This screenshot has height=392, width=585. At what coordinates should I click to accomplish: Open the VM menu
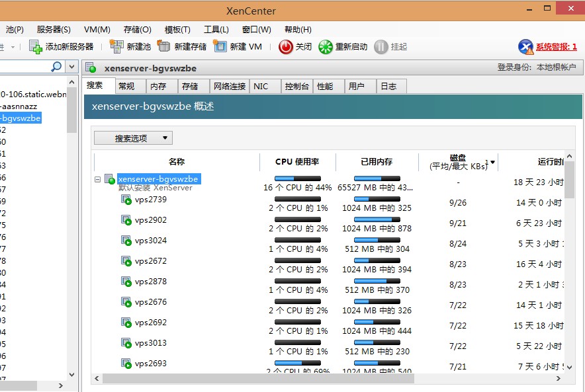[97, 30]
